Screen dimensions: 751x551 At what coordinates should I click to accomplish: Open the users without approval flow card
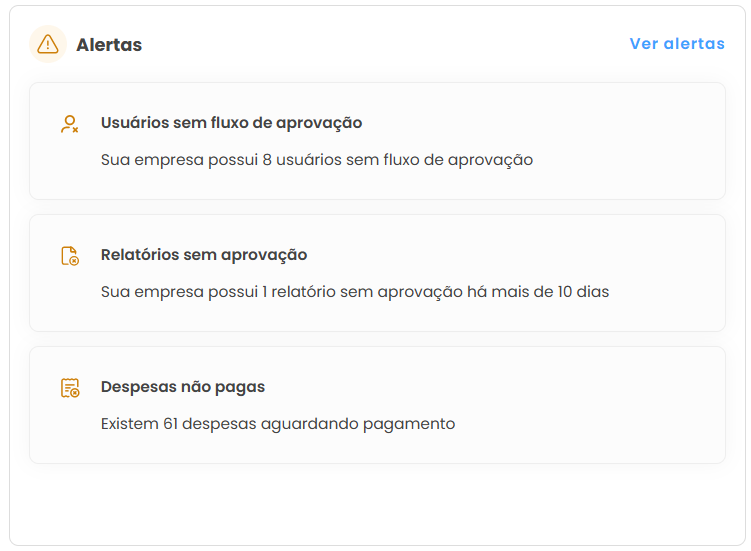(x=377, y=141)
